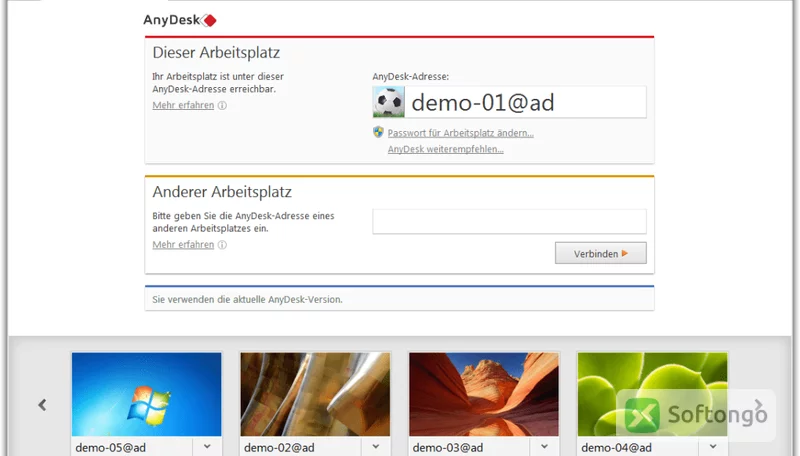
Task: Expand dropdown for demo-02@ad
Action: (376, 446)
